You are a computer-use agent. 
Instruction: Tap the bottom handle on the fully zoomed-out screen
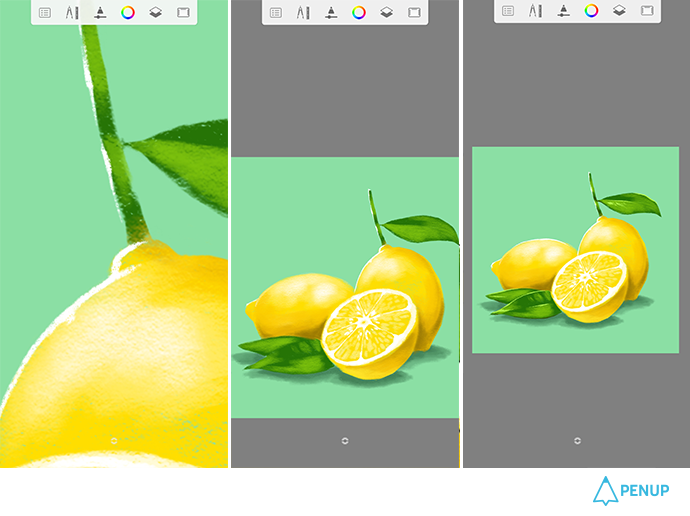pyautogui.click(x=577, y=440)
